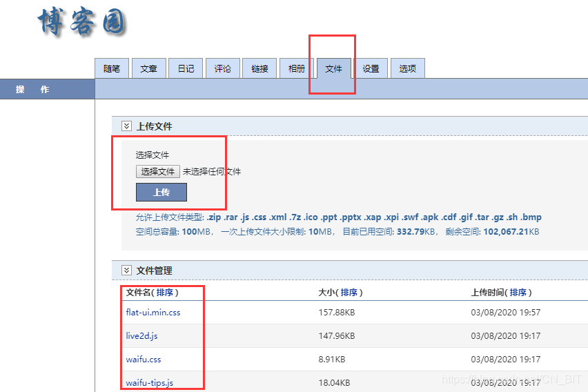Viewport: 588px width, 392px height.
Task: Click the 操作 sidebar header
Action: [47, 89]
